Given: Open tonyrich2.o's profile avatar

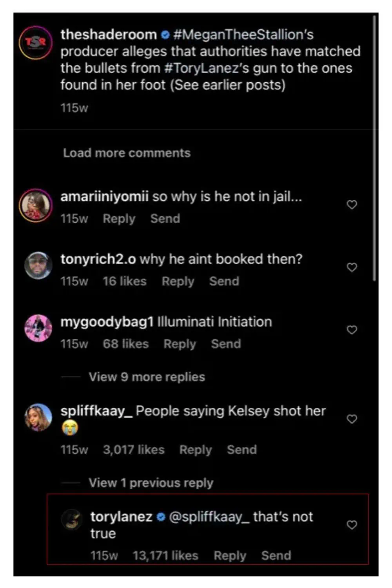Looking at the screenshot, I should pyautogui.click(x=38, y=265).
